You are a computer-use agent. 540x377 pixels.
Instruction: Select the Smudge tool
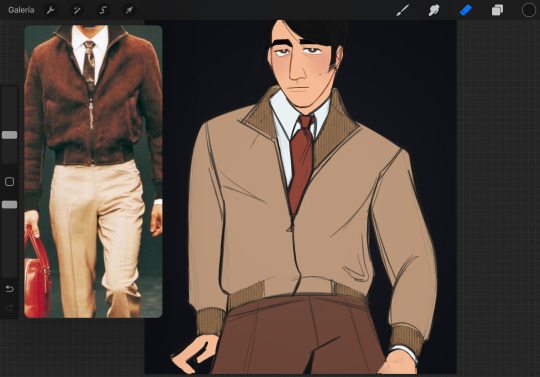[434, 10]
